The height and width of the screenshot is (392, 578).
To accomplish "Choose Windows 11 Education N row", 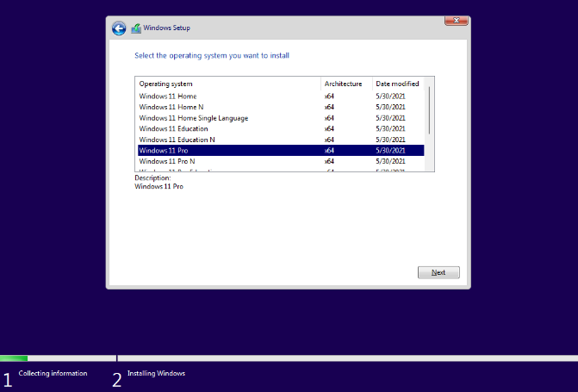I will click(177, 140).
